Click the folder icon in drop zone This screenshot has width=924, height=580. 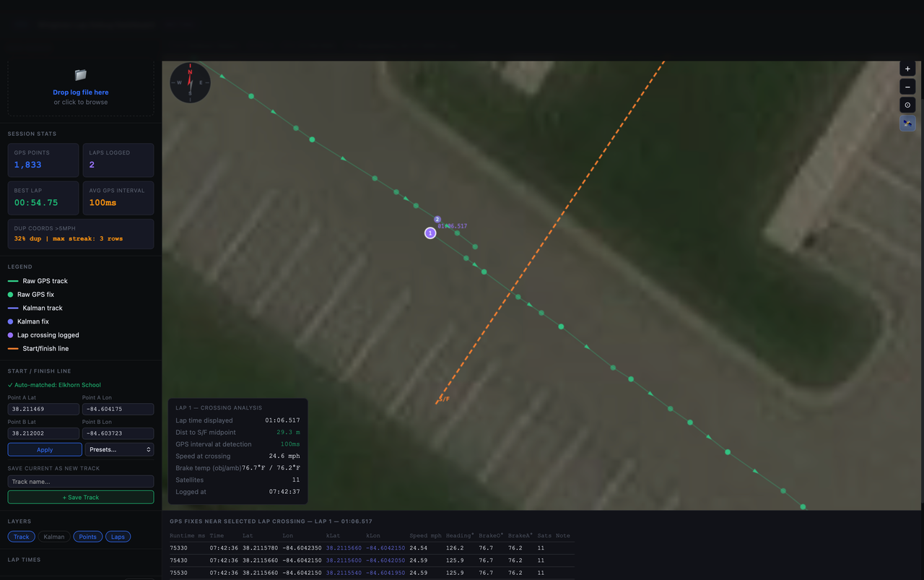(x=81, y=75)
